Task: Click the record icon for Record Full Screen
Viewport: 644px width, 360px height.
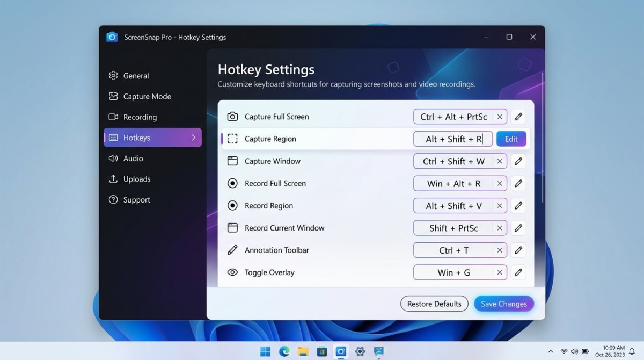Action: [232, 183]
